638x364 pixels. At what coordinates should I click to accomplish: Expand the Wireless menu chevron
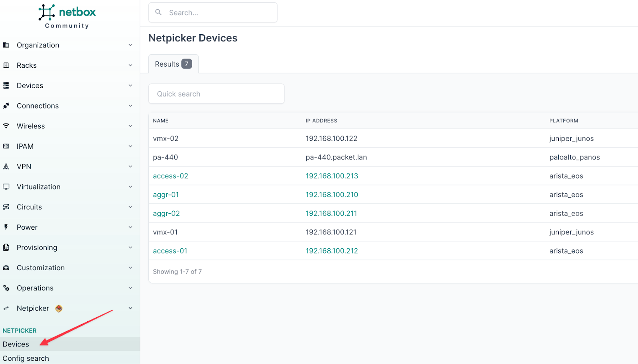pos(130,126)
